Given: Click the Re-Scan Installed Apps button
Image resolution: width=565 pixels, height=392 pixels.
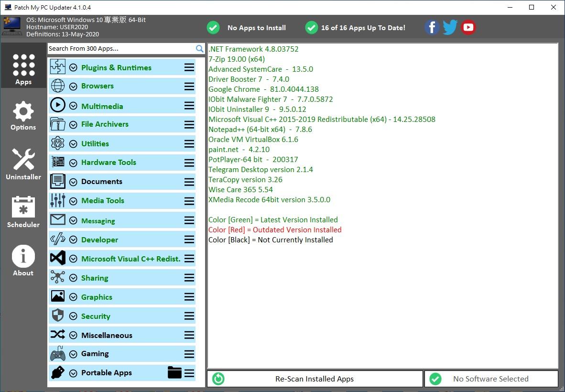Looking at the screenshot, I should [x=315, y=379].
